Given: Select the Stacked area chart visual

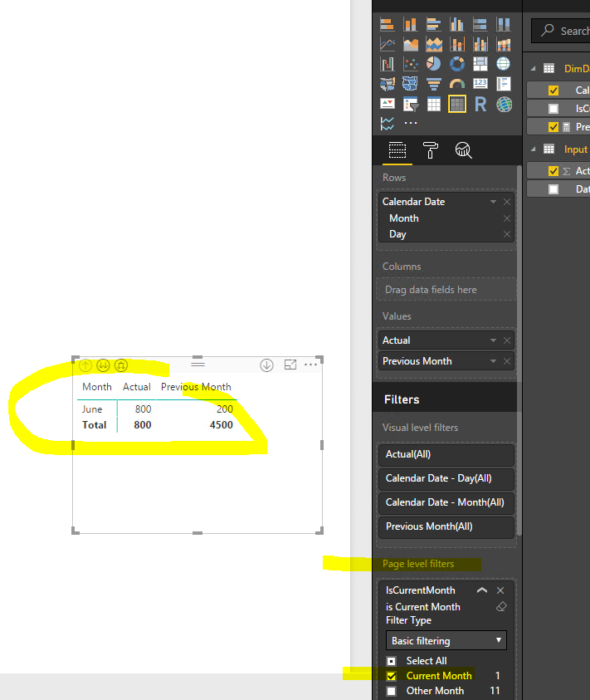Looking at the screenshot, I should click(x=434, y=44).
